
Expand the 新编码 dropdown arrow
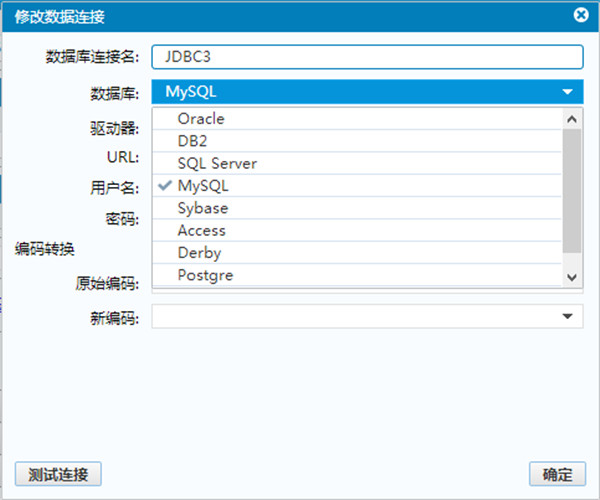coord(567,317)
